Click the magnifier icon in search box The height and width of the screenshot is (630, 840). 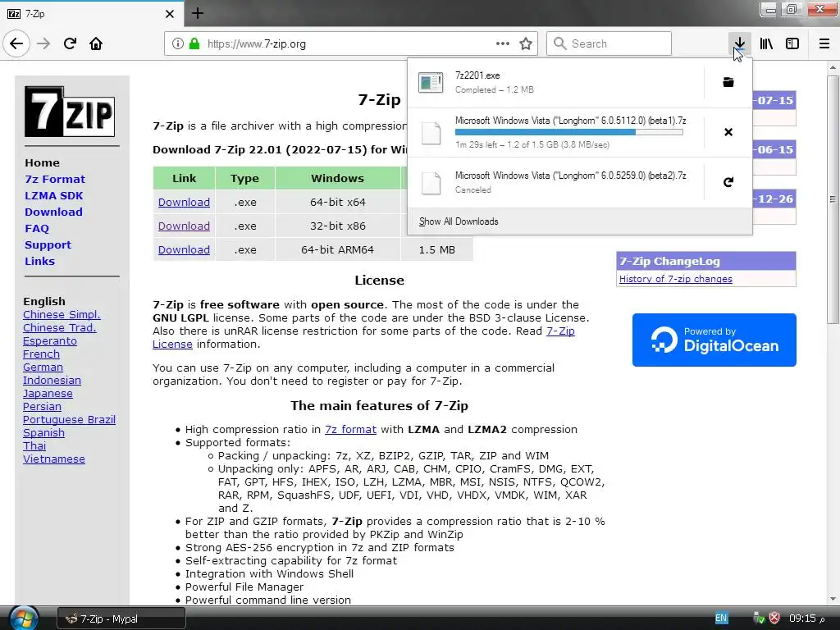559,43
